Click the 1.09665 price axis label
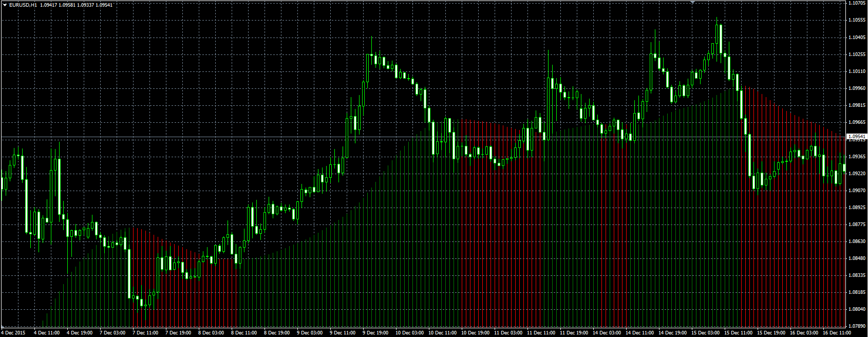 [856, 122]
